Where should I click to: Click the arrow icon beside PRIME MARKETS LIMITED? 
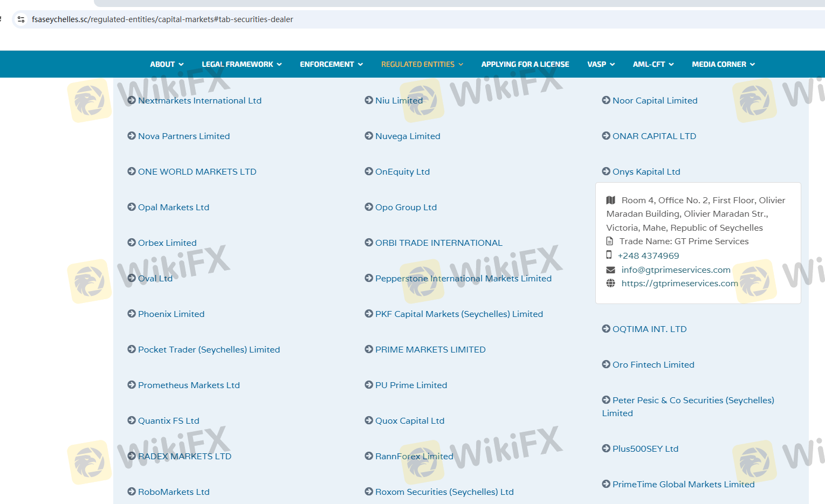point(369,349)
